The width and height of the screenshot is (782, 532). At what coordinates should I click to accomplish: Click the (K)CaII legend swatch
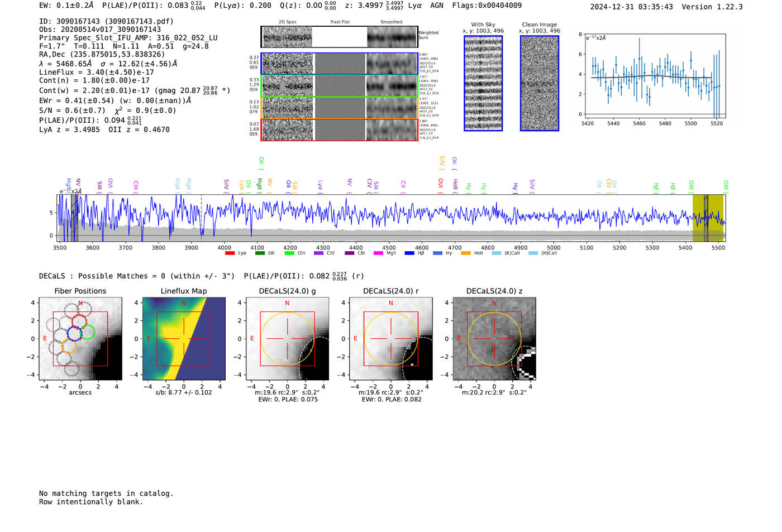click(496, 253)
